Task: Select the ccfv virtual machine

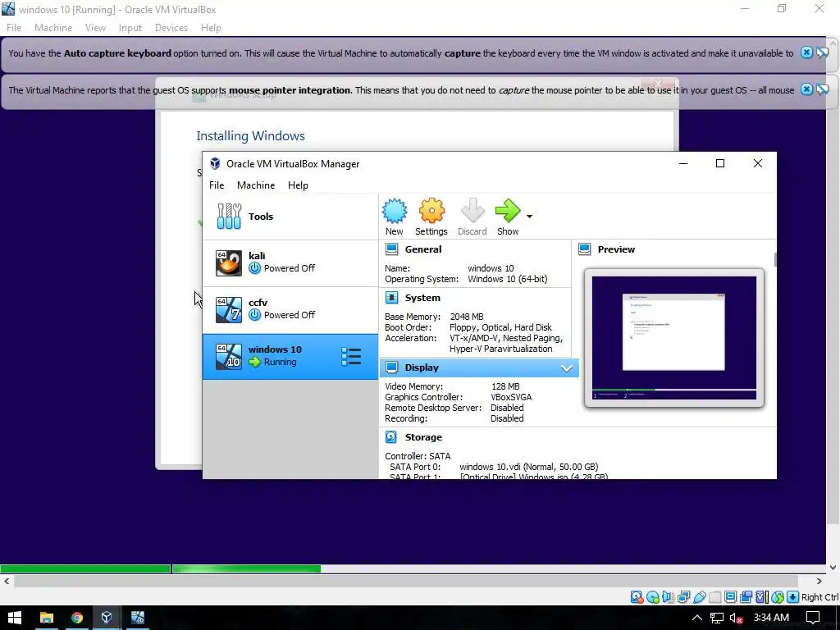Action: pos(290,309)
